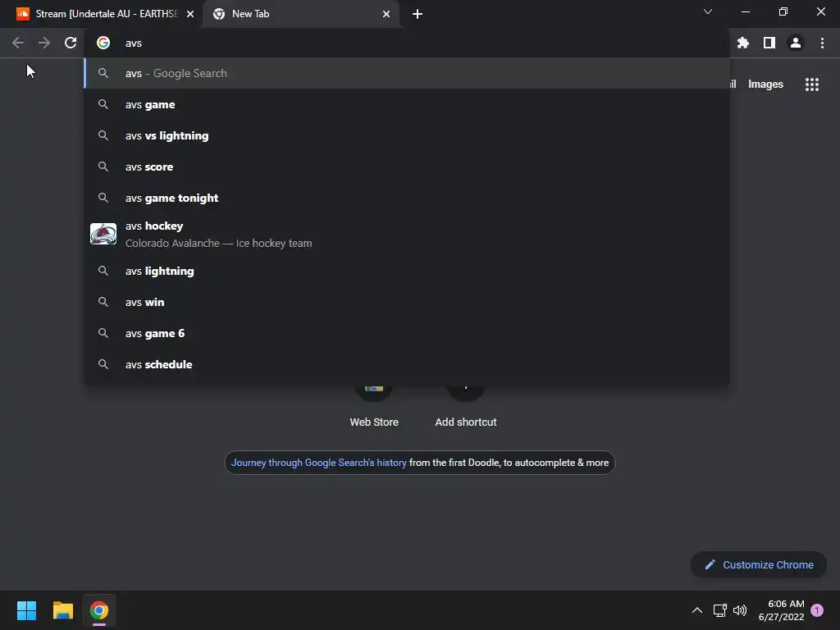The image size is (840, 630).
Task: Click search magnifier icon beside 'avs score'
Action: [x=103, y=167]
